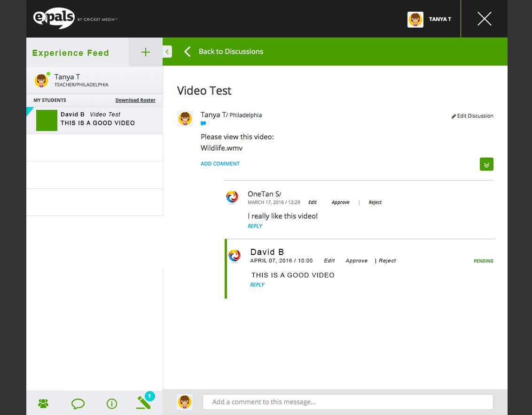Open Tanya T teacher avatar in sidebar
This screenshot has width=532, height=415.
click(41, 80)
